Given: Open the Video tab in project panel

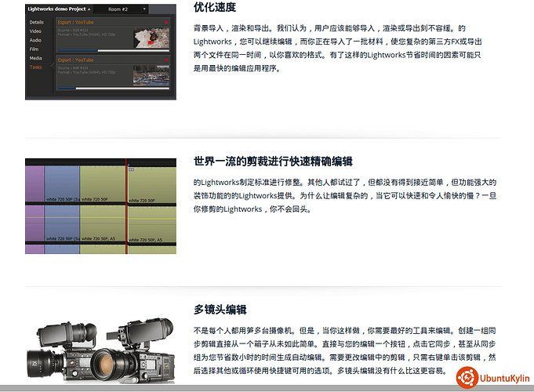Looking at the screenshot, I should (x=35, y=31).
